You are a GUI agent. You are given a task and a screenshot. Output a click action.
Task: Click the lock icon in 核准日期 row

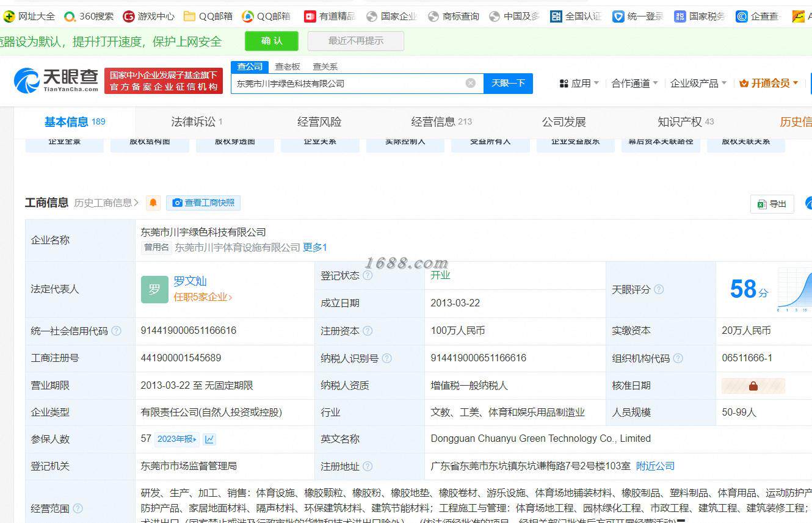pyautogui.click(x=753, y=386)
